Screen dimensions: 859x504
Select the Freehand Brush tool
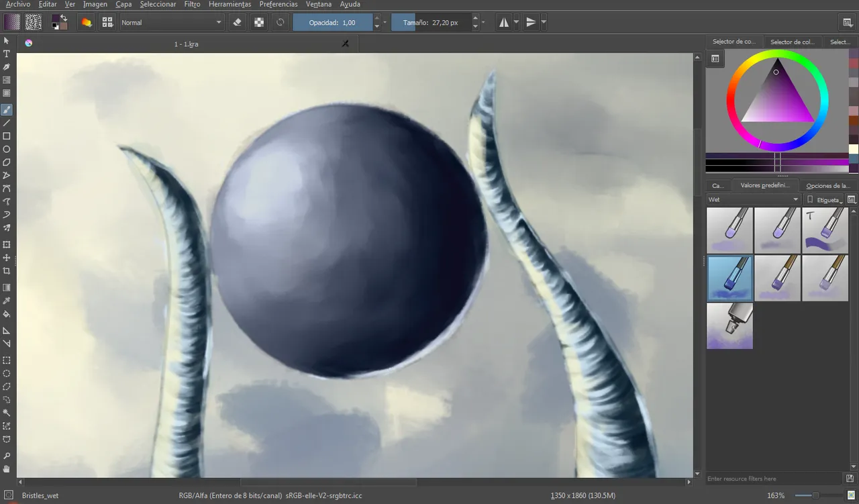tap(7, 109)
